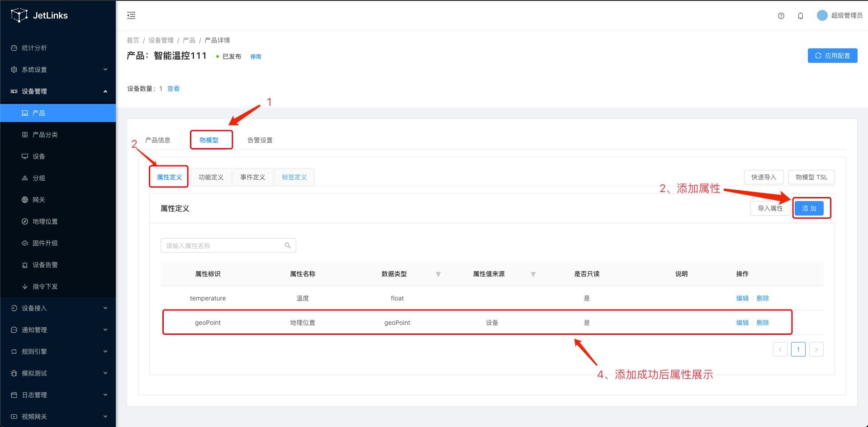Open 设备告警 in the sidebar
This screenshot has width=868, height=427.
click(x=58, y=265)
